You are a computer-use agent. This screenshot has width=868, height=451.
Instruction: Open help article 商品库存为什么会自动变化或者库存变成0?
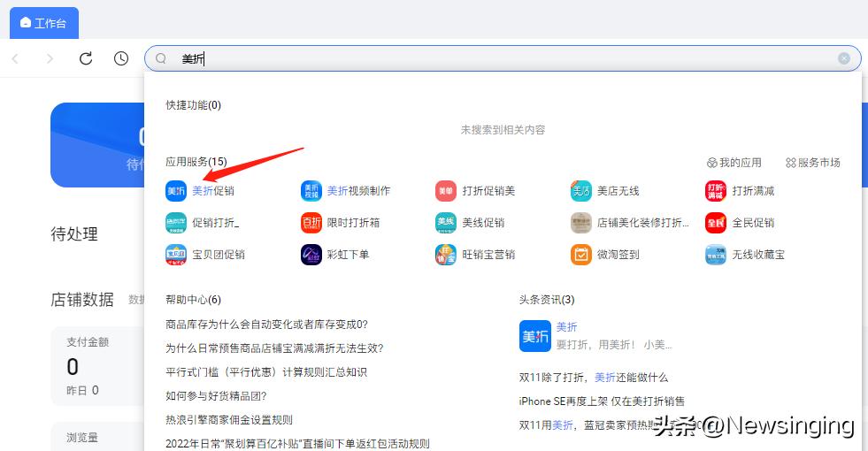[x=267, y=325]
